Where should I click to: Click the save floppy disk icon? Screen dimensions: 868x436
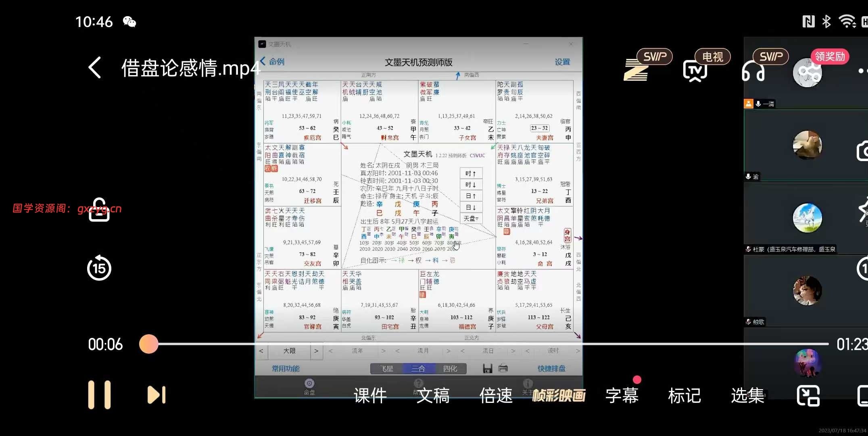pyautogui.click(x=488, y=368)
